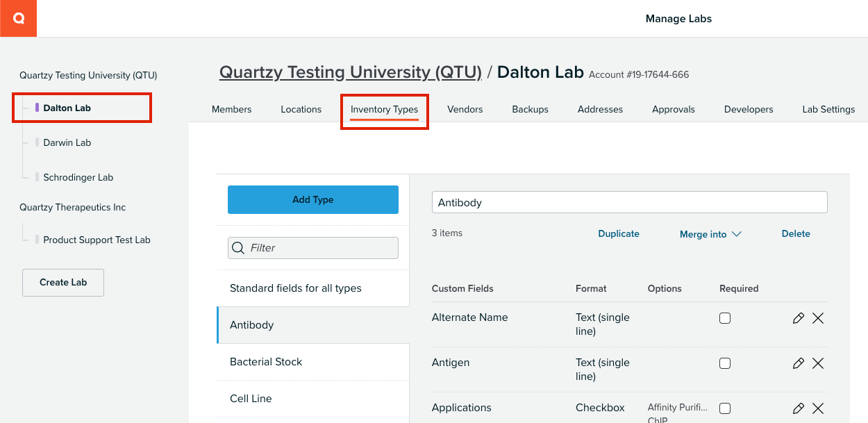Click the Quartzy logo icon
This screenshot has width=868, height=423.
(x=18, y=18)
